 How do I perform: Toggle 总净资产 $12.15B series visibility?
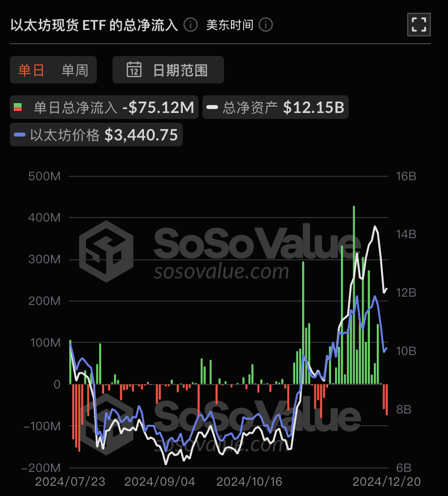click(275, 107)
